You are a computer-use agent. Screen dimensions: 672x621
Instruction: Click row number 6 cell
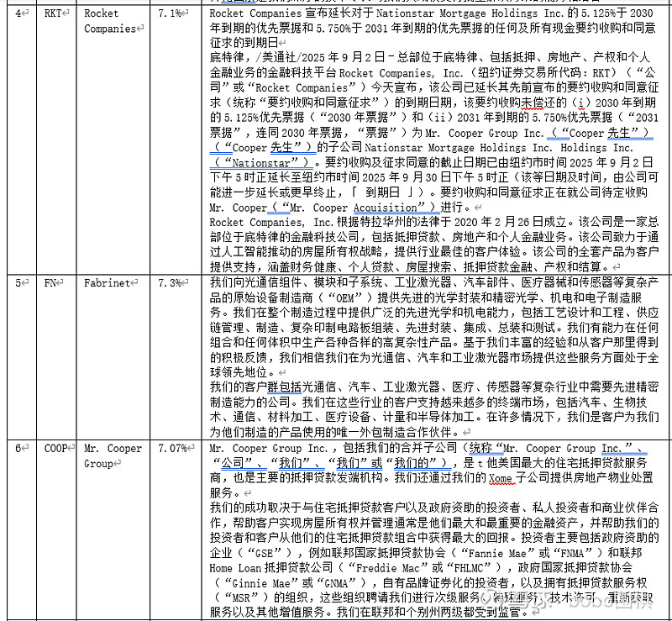coord(22,529)
